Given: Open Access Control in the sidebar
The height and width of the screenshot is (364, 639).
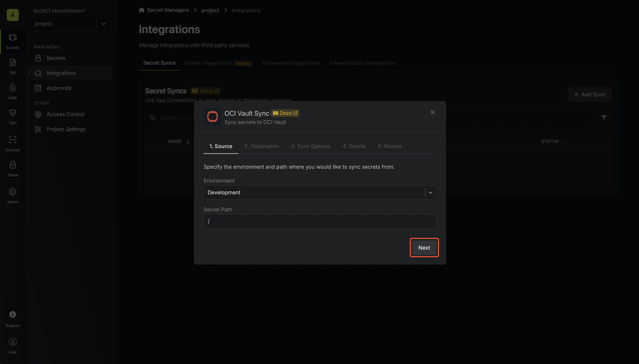Looking at the screenshot, I should pyautogui.click(x=71, y=114).
